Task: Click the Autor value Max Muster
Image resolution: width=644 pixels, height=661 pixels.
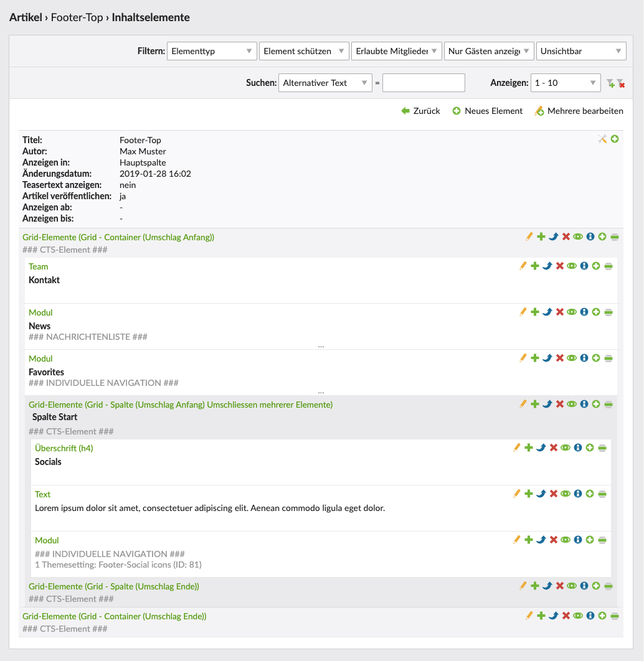Action: (143, 151)
